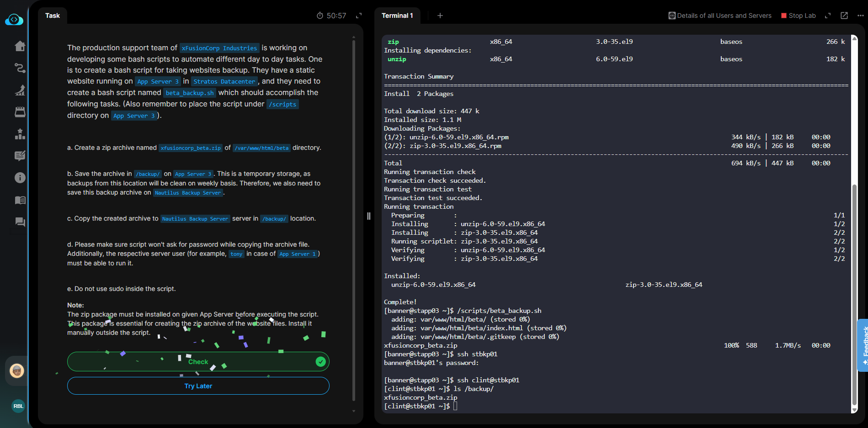Click the info circle sidebar icon
Image resolution: width=868 pixels, height=428 pixels.
tap(20, 178)
